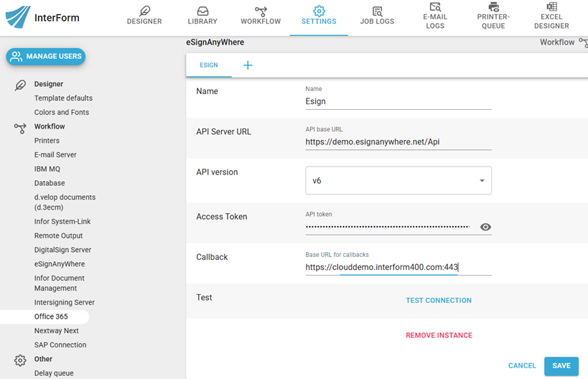Focus the API base URL field
Screen dimensions: 588x379
point(398,142)
